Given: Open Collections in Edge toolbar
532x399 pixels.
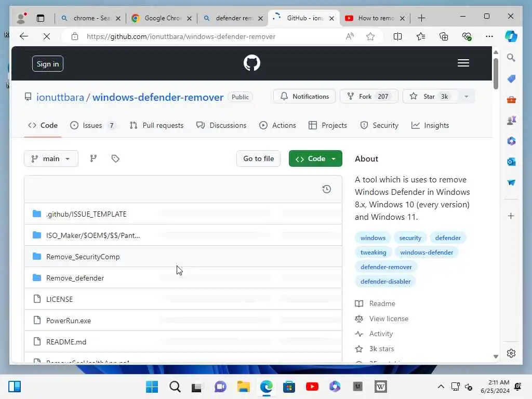Looking at the screenshot, I should click(444, 36).
